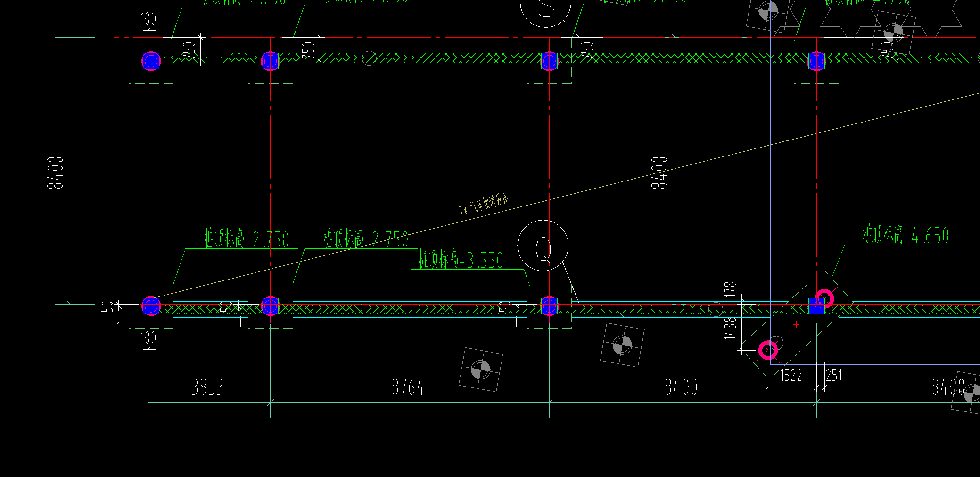This screenshot has width=980, height=477.
Task: Click the survey marker on the blue vertical line
Action: (768, 11)
